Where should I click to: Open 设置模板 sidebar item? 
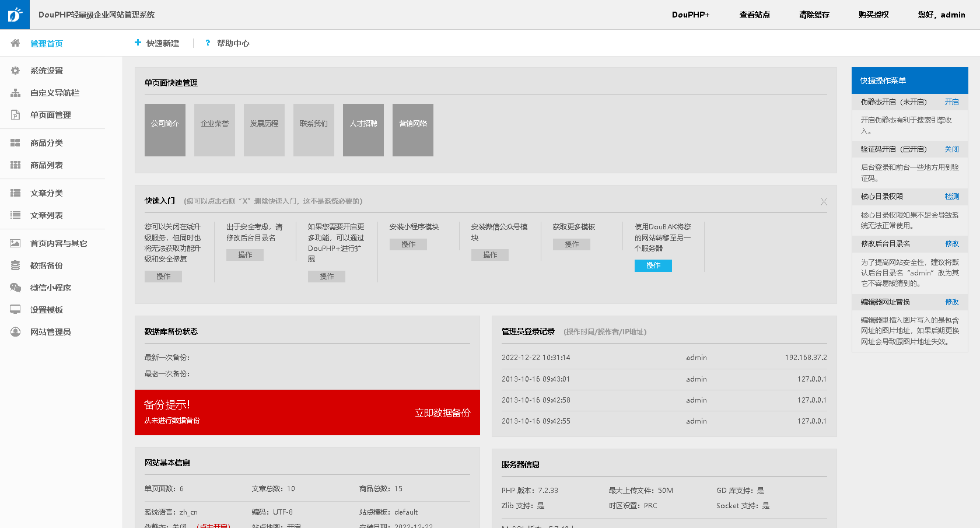point(47,310)
